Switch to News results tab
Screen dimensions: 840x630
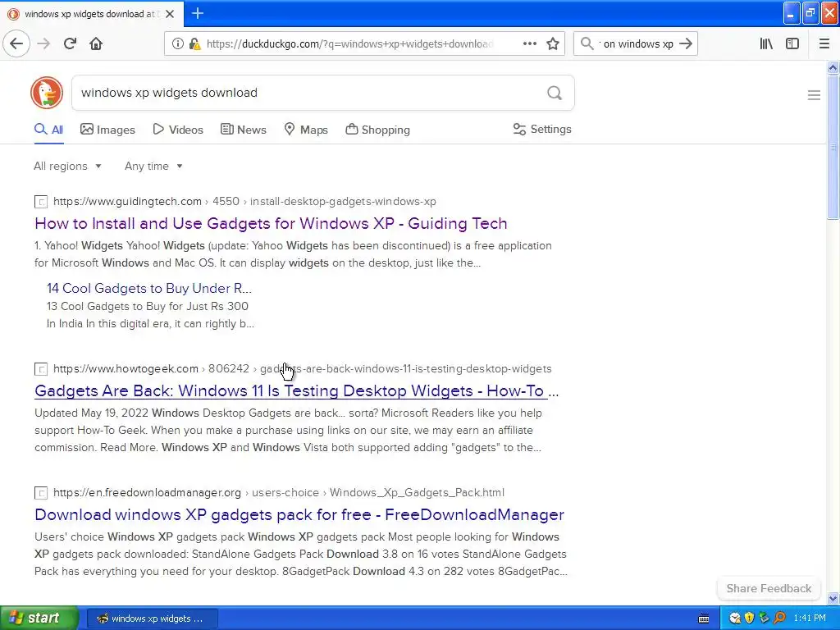coord(243,130)
